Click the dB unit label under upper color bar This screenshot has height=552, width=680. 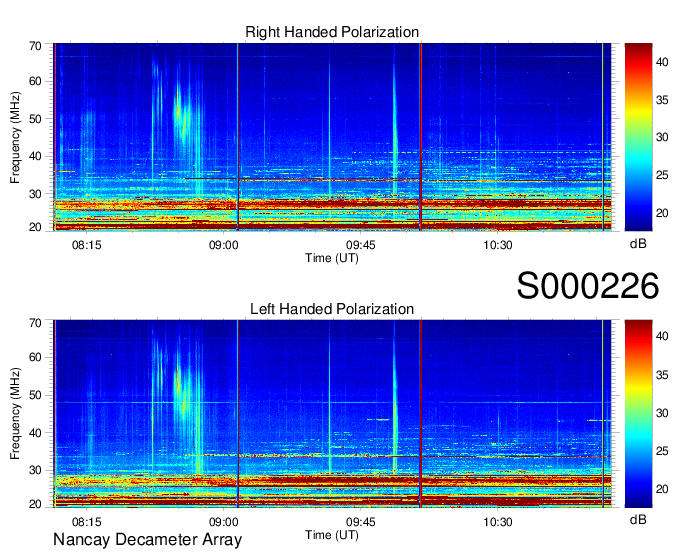(x=638, y=244)
